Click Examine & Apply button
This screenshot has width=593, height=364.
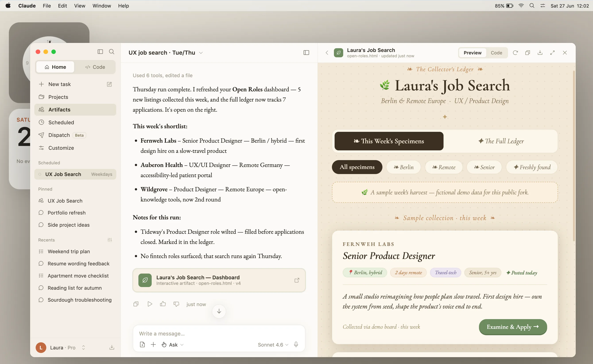tap(513, 327)
